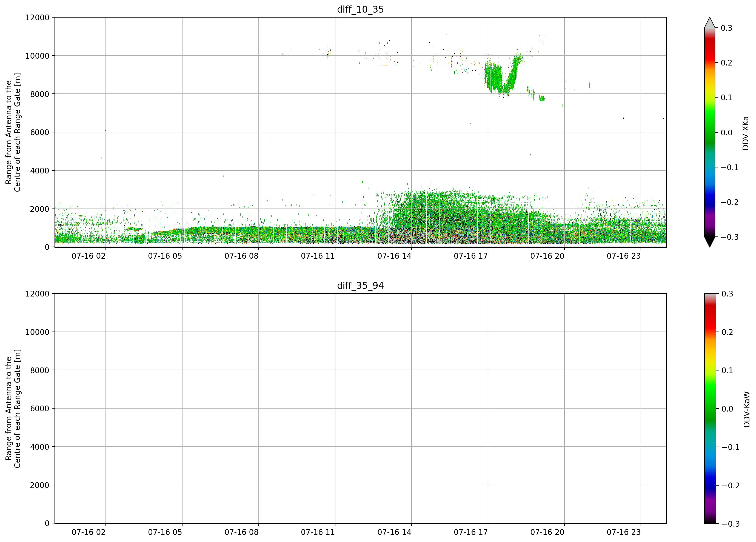
Task: Click the 2000 y-tick of diff_10_35
Action: coord(40,209)
